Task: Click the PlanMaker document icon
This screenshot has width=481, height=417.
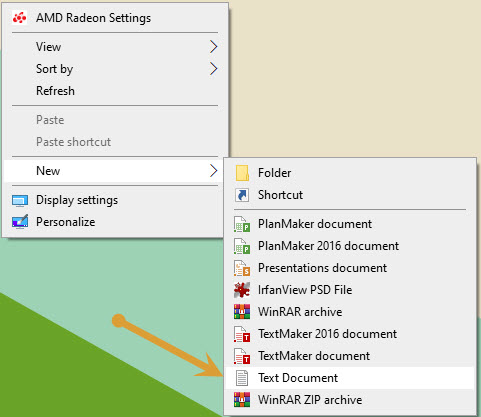Action: pos(242,224)
